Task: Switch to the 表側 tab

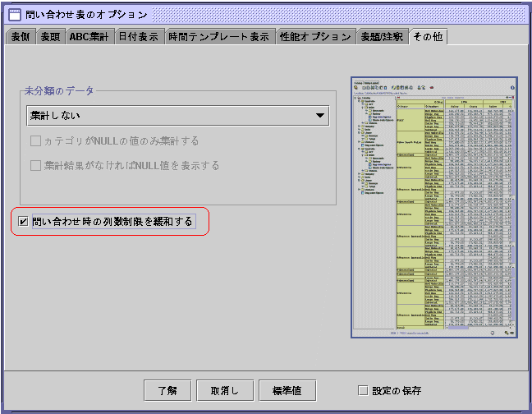Action: [21, 37]
